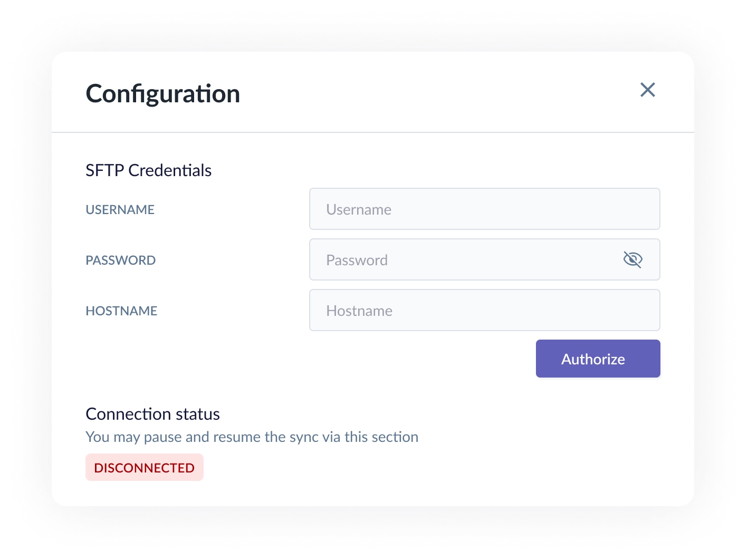The image size is (748, 560).
Task: Close the Configuration dialog with the X
Action: click(647, 90)
